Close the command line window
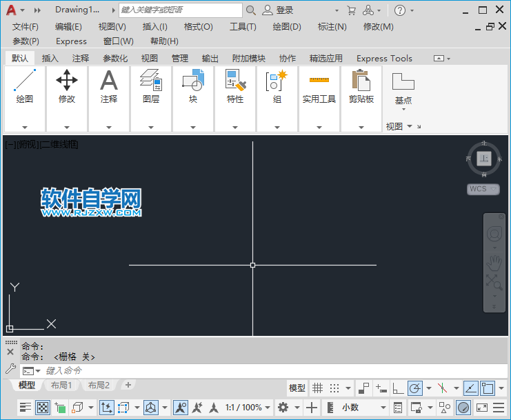 10,352
